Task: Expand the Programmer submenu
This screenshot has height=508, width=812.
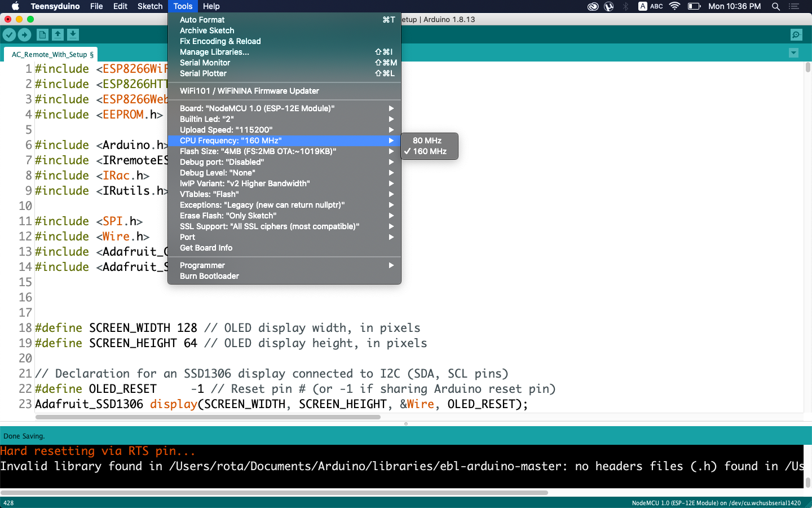Action: [284, 265]
